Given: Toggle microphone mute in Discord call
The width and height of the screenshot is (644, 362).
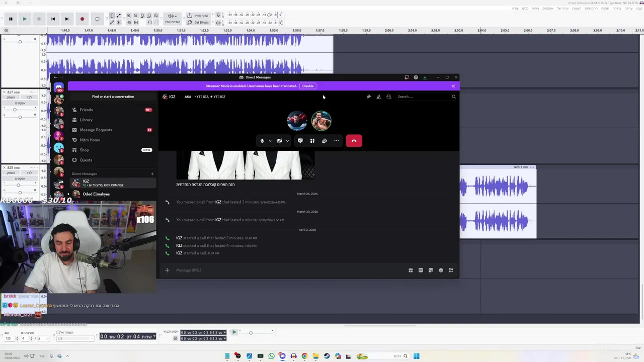Looking at the screenshot, I should click(262, 141).
